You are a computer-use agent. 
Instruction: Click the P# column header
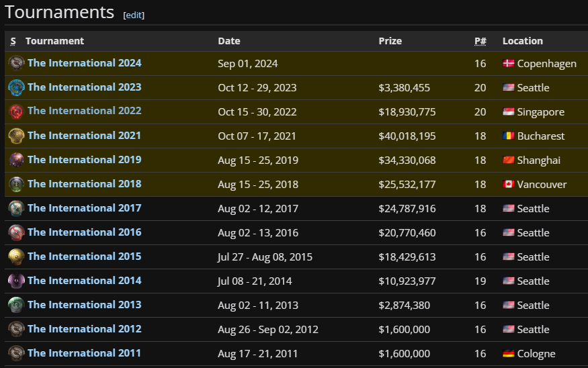pos(480,41)
